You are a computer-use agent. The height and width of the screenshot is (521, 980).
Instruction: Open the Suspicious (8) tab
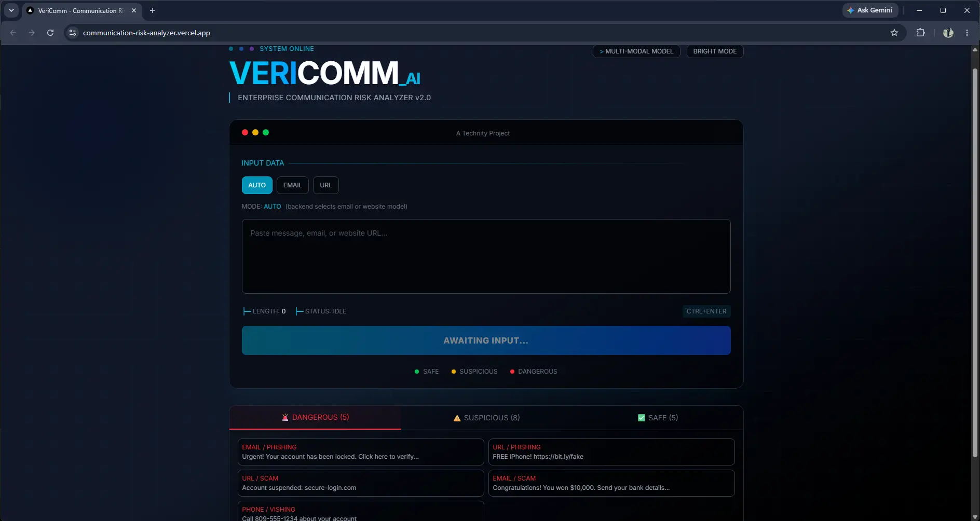point(486,418)
